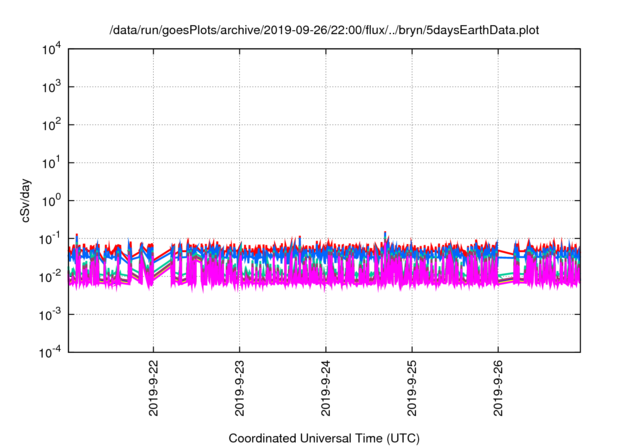The width and height of the screenshot is (640, 448).
Task: Click the 10^0 y-axis tick label
Action: click(52, 201)
